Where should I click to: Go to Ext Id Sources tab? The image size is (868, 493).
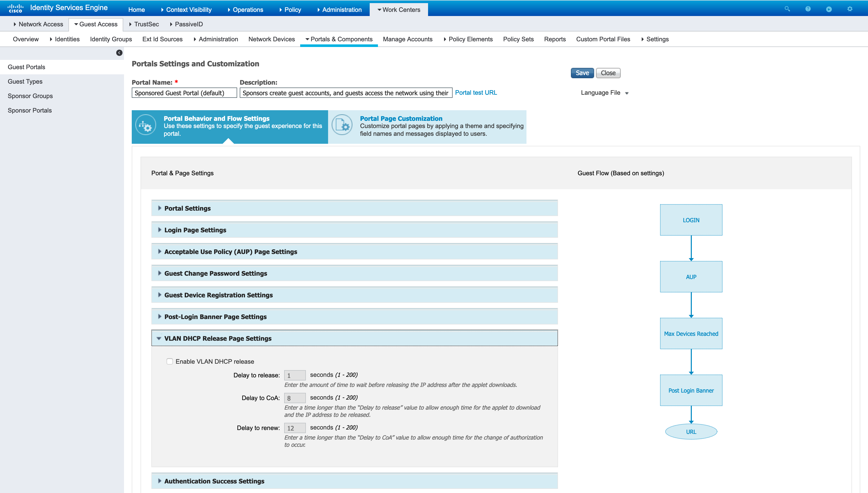click(x=162, y=39)
